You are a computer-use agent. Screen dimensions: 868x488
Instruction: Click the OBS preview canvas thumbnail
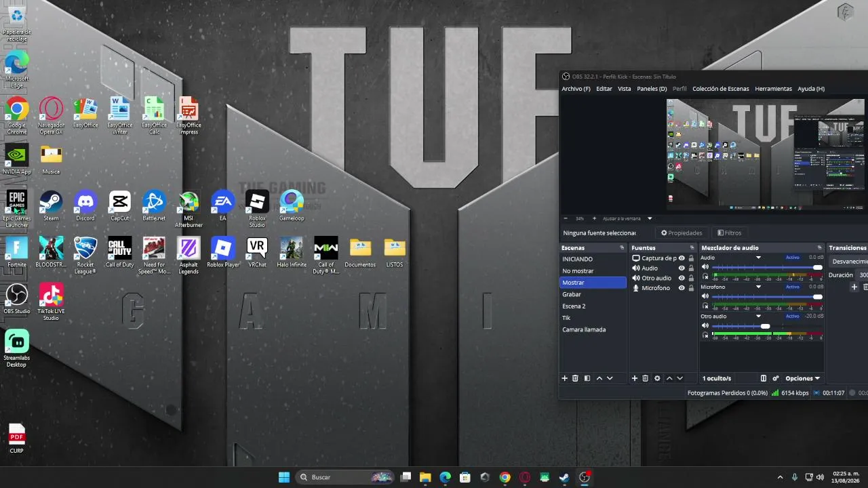click(x=766, y=154)
